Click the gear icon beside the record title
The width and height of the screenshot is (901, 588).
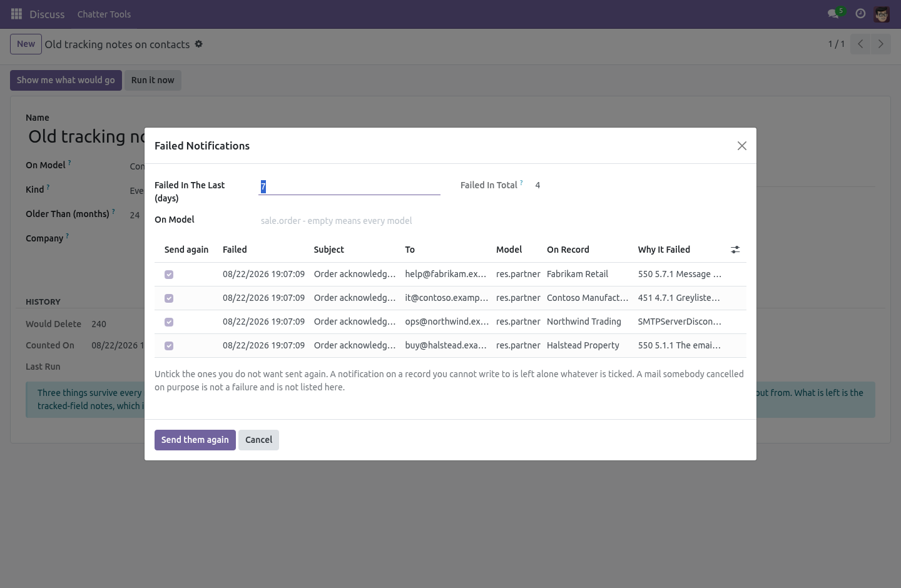point(198,44)
